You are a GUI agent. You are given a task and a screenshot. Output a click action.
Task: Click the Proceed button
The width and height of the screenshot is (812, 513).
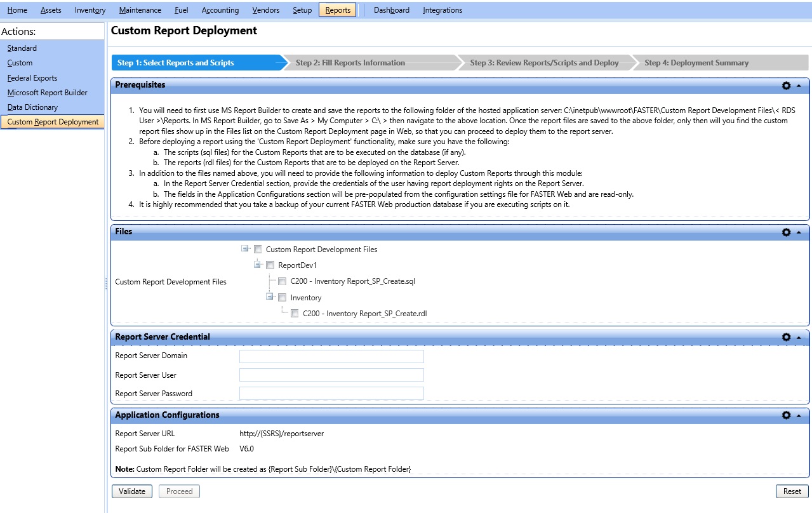coord(179,491)
